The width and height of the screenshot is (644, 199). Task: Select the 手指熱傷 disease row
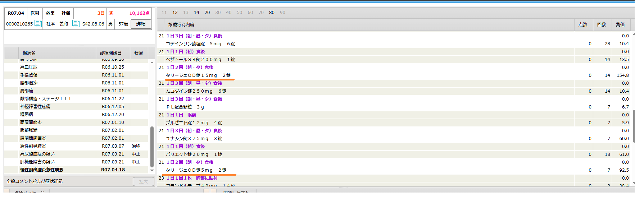pyautogui.click(x=76, y=75)
